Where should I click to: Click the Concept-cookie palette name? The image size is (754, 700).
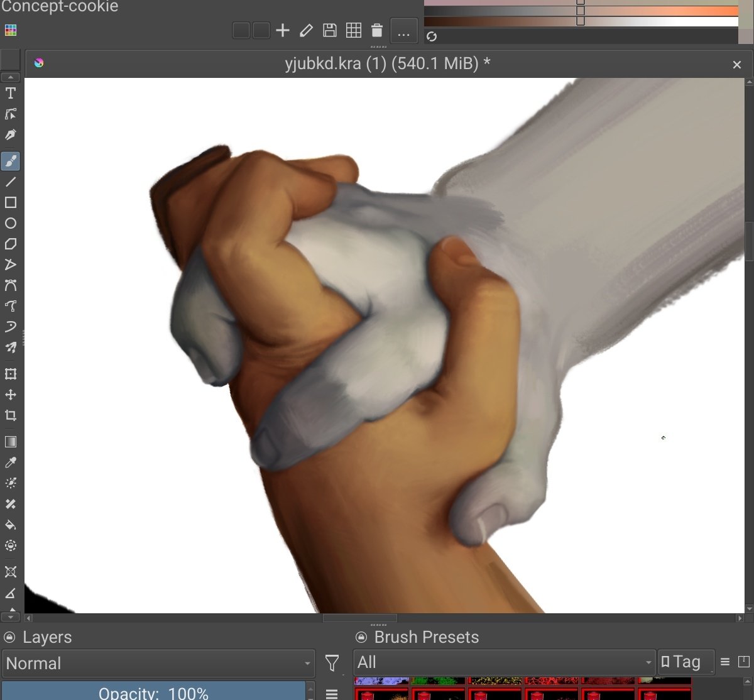[x=60, y=7]
